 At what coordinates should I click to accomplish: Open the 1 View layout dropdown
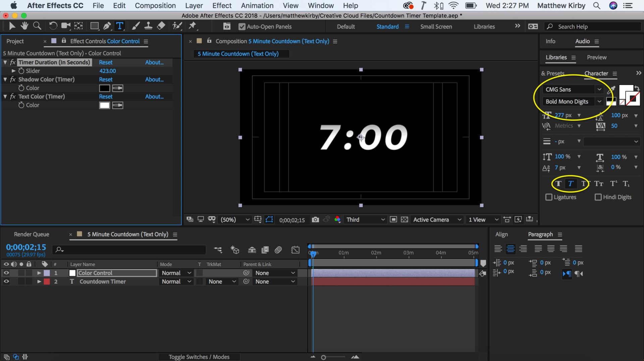pyautogui.click(x=483, y=220)
